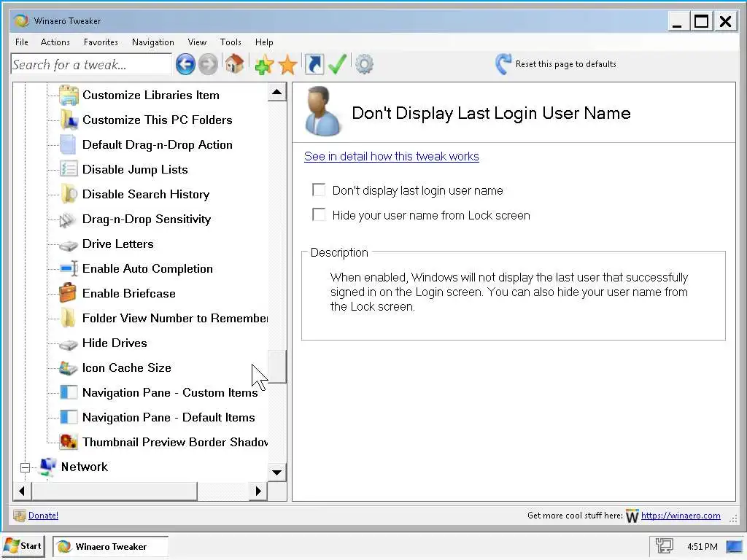Click the grayed Forward arrow button
Screen dimensions: 747x560
pyautogui.click(x=208, y=64)
